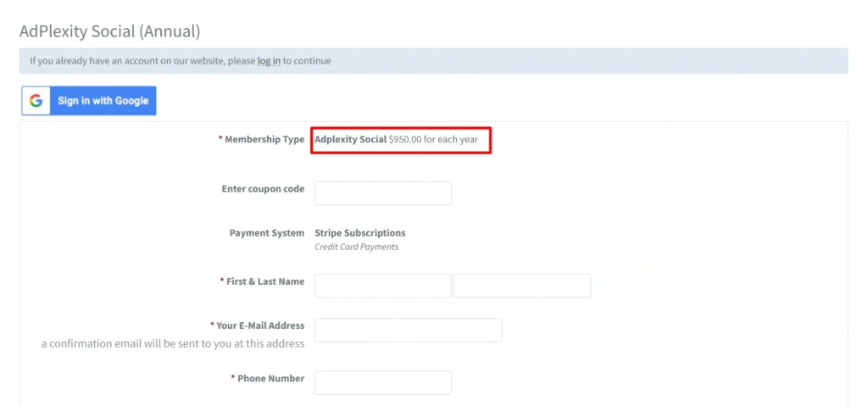Focus the coupon code input field
The image size is (868, 406).
click(x=382, y=193)
